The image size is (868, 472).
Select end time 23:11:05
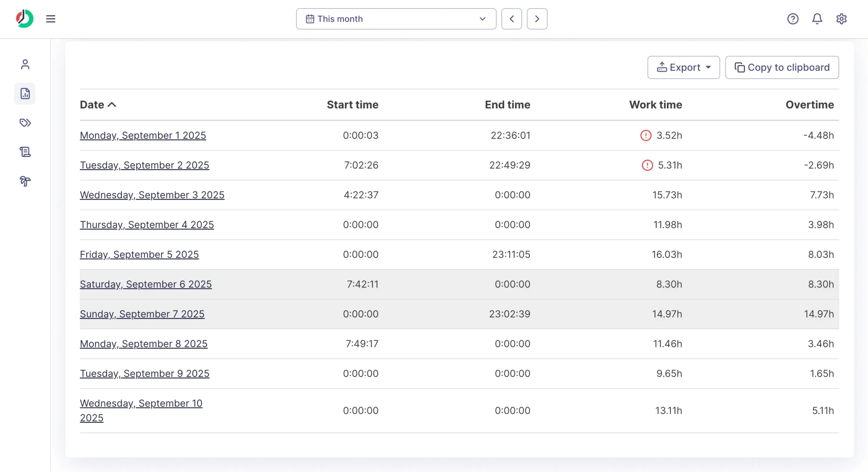click(511, 254)
